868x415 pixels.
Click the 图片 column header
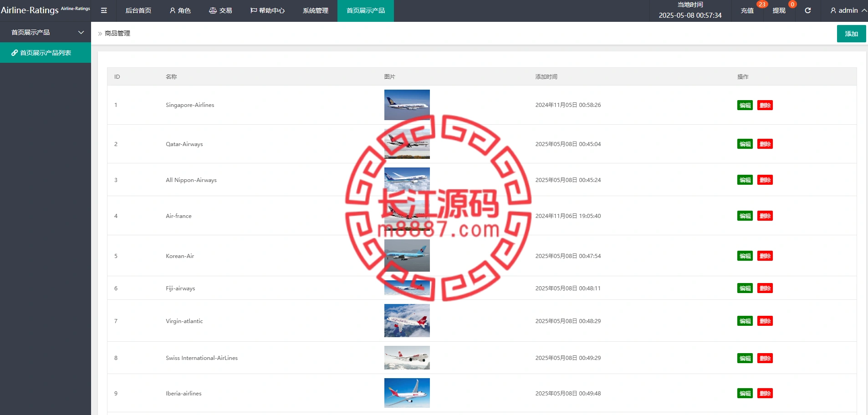[x=389, y=76]
